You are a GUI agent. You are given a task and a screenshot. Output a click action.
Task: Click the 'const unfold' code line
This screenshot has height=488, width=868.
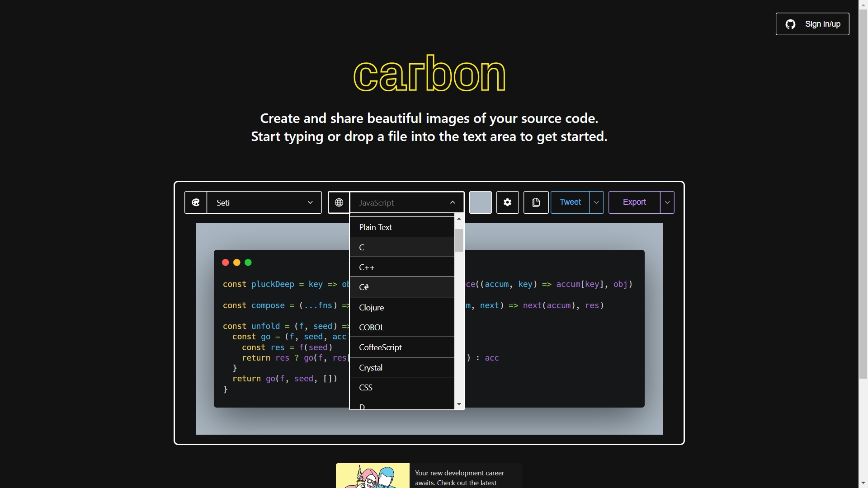[x=286, y=326]
